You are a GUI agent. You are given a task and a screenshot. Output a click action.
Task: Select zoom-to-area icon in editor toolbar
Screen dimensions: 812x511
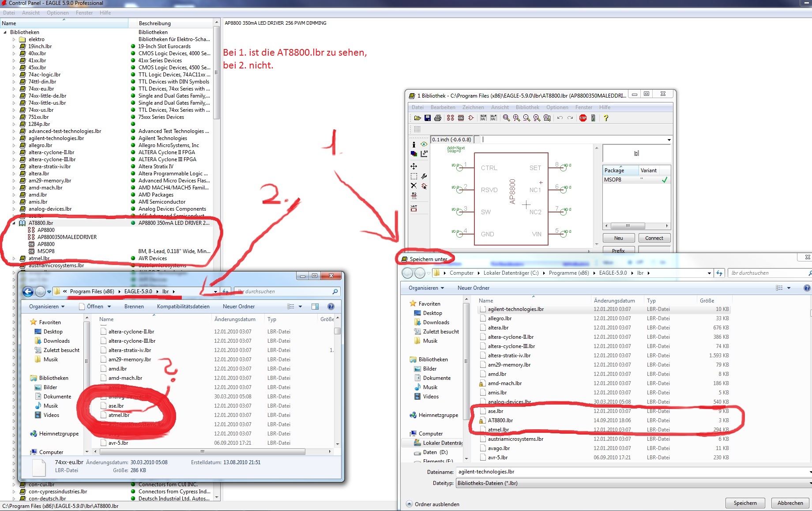coord(547,118)
